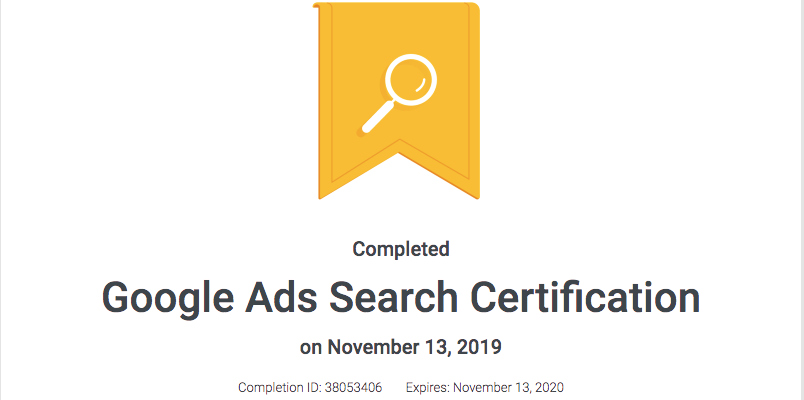The width and height of the screenshot is (804, 400).
Task: Click the word "Google" in the title
Action: coord(165,298)
